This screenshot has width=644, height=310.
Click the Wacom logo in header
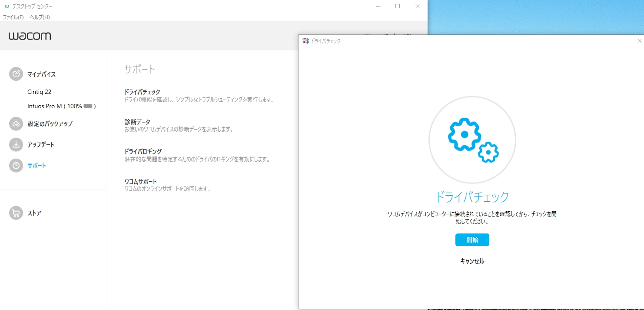(30, 36)
